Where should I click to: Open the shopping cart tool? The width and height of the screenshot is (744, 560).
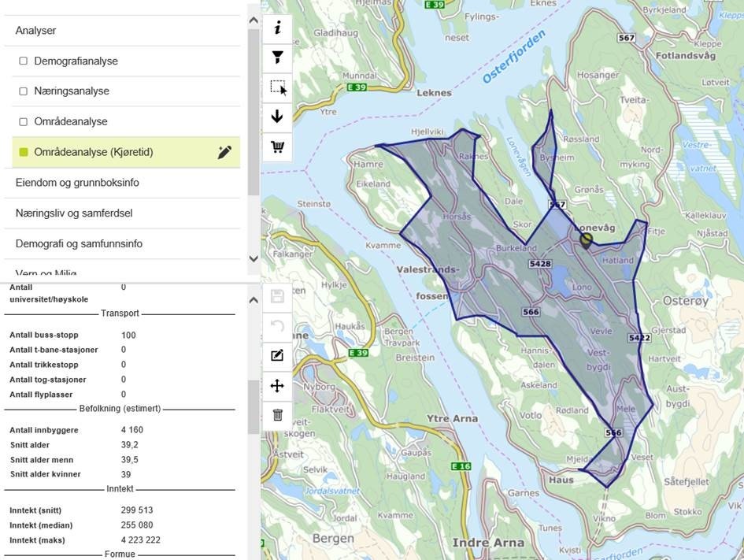(276, 146)
